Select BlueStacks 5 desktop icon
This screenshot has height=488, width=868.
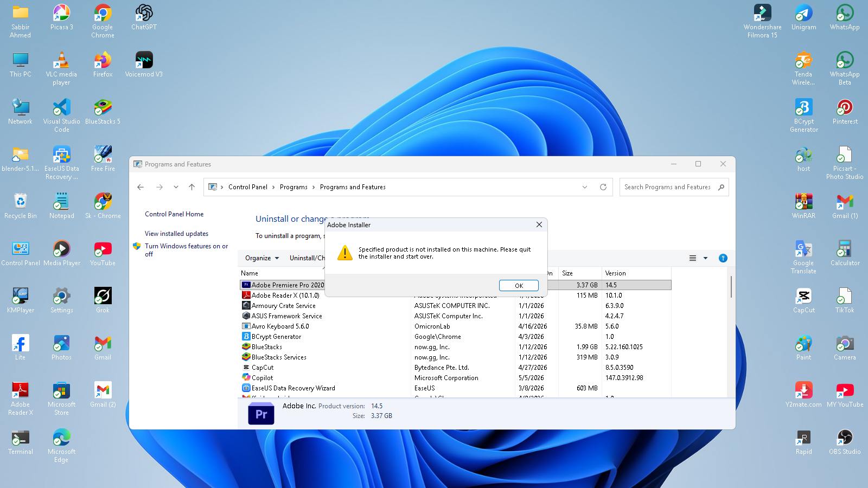[103, 112]
